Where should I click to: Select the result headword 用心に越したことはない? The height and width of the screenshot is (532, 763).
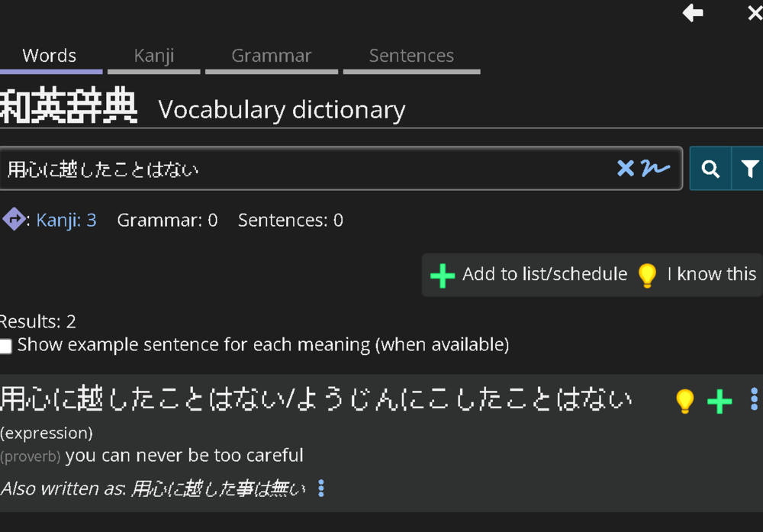[143, 399]
